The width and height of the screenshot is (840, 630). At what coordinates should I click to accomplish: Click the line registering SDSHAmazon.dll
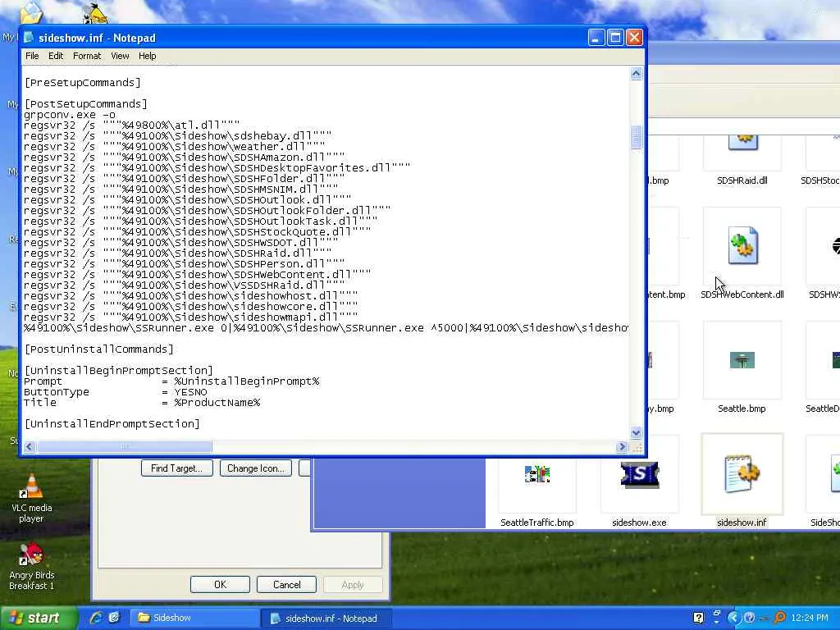185,157
